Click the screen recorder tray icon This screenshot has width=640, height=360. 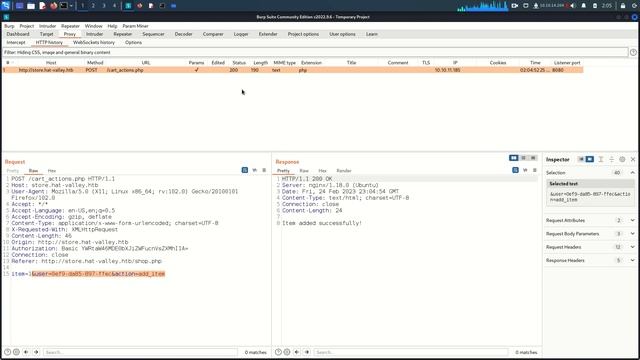[515, 6]
